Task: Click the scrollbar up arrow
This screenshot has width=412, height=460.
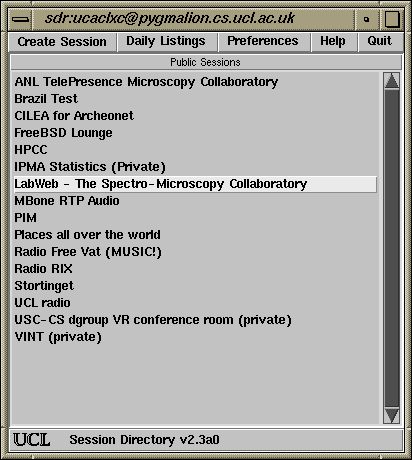Action: pos(392,81)
